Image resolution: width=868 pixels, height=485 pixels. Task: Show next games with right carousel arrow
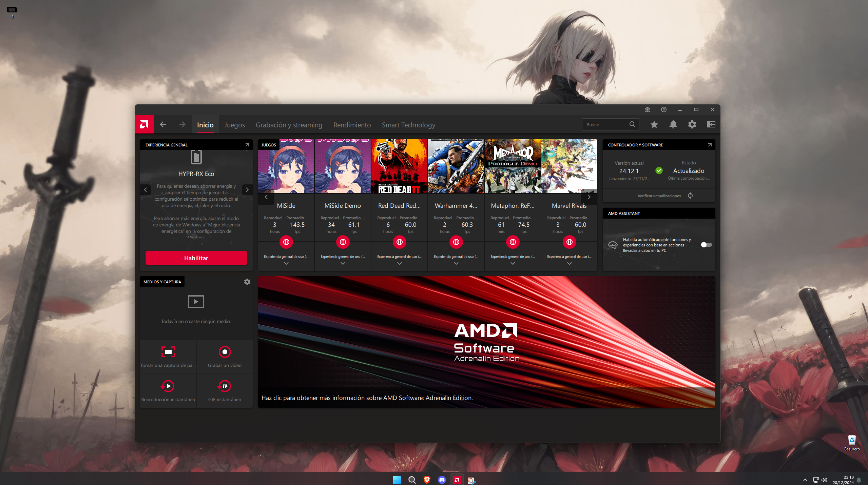(589, 197)
